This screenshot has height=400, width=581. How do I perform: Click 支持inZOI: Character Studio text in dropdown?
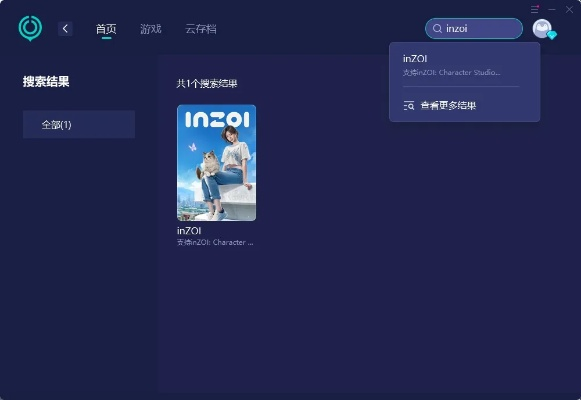point(451,72)
